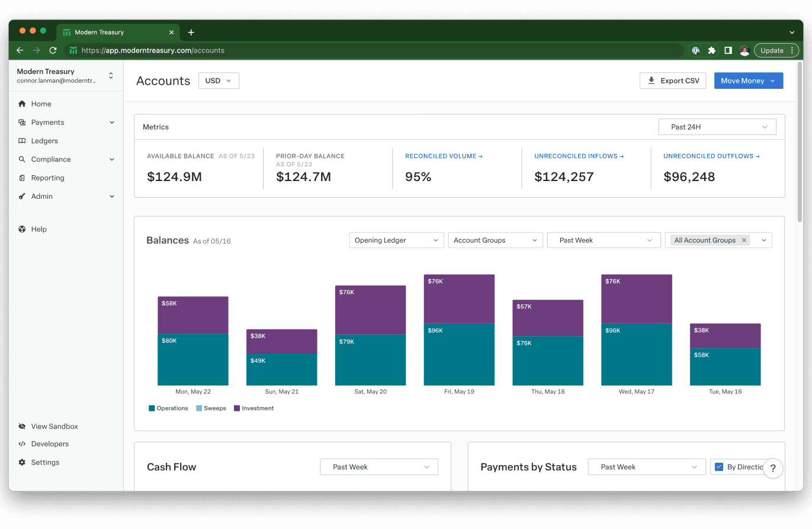Screen dimensions: 812x529
Task: Remove the All Account Groups filter tag
Action: pos(744,240)
